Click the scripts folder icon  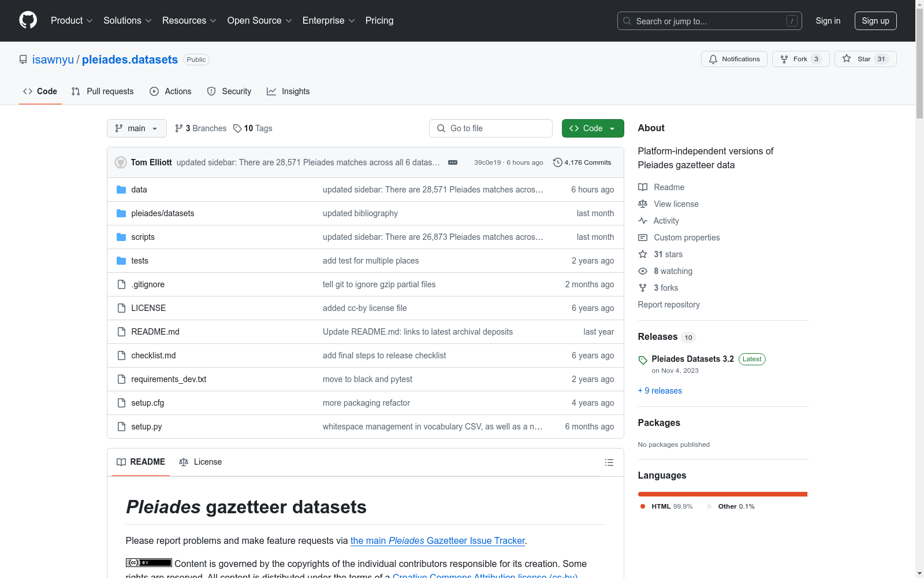click(x=121, y=237)
